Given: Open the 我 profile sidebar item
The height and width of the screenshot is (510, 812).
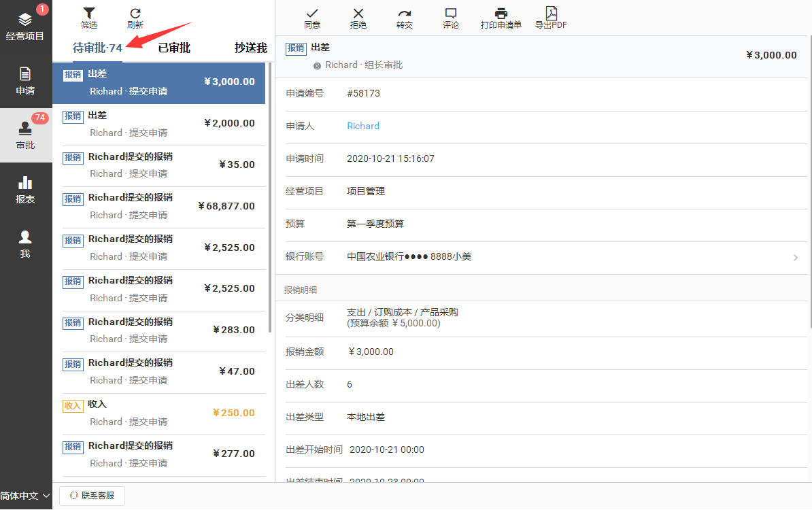Looking at the screenshot, I should click(25, 244).
